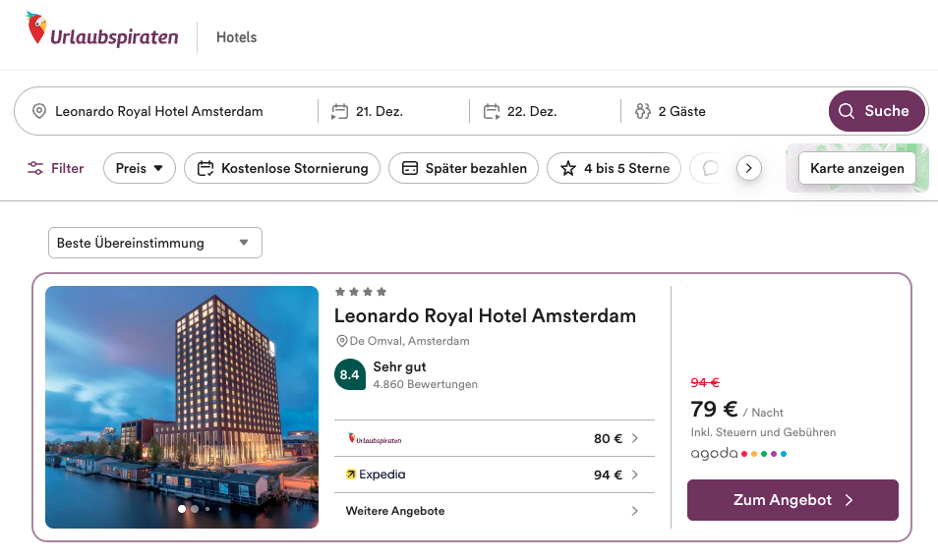
Task: Click the Urlaubspiraten parrot logo
Action: [36, 28]
